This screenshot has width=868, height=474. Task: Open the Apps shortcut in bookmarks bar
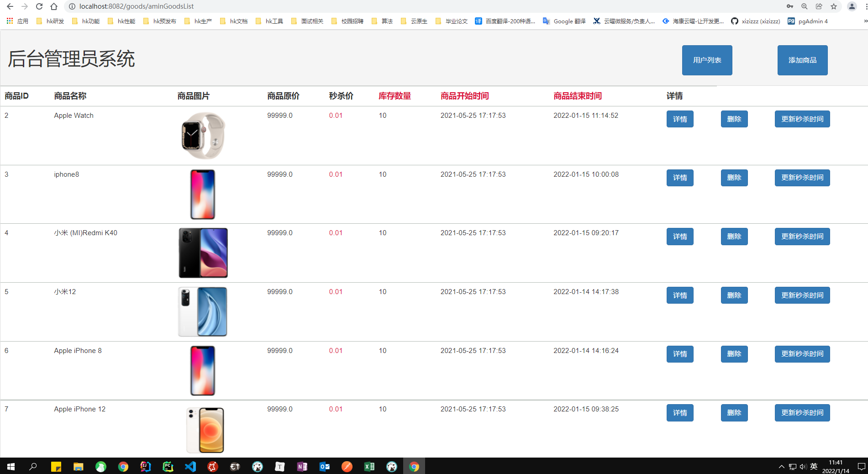[x=17, y=21]
